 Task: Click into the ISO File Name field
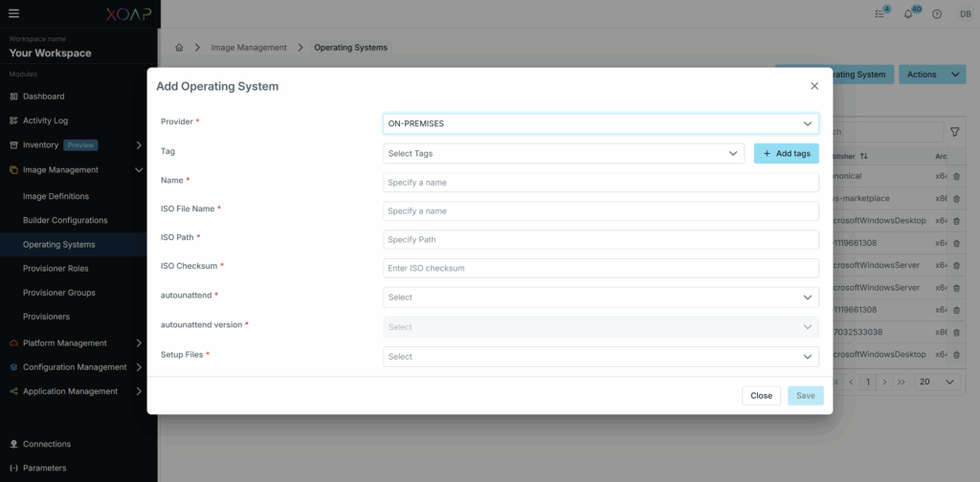(x=601, y=211)
